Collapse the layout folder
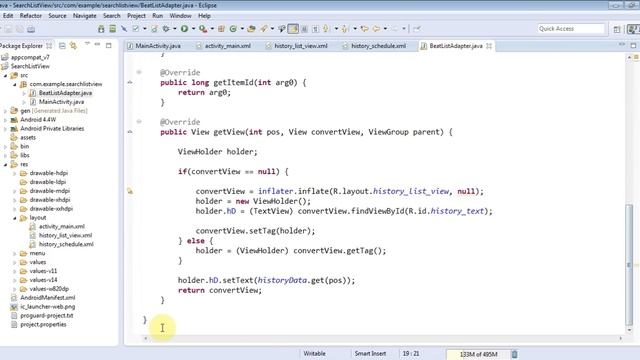The image size is (640, 360). point(15,218)
